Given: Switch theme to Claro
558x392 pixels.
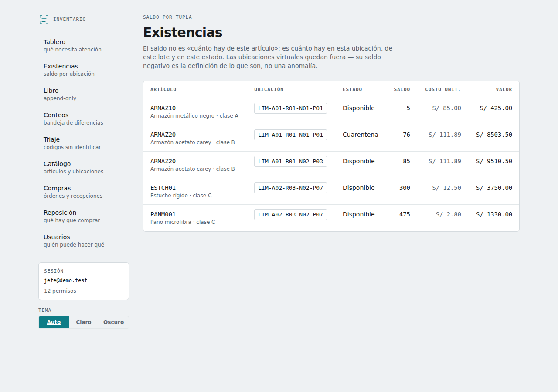Looking at the screenshot, I should (x=84, y=322).
